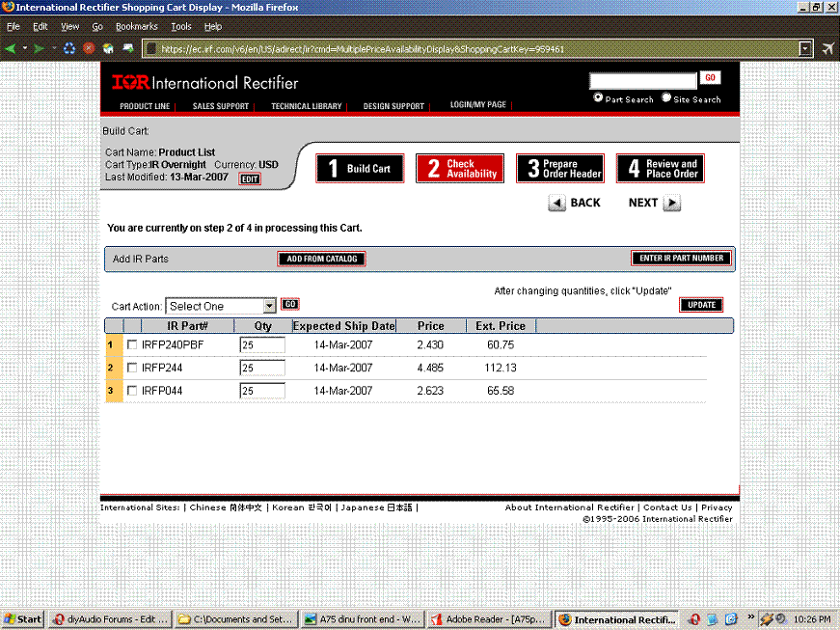This screenshot has width=840, height=630.
Task: Open the Privacy footer link
Action: tap(717, 507)
